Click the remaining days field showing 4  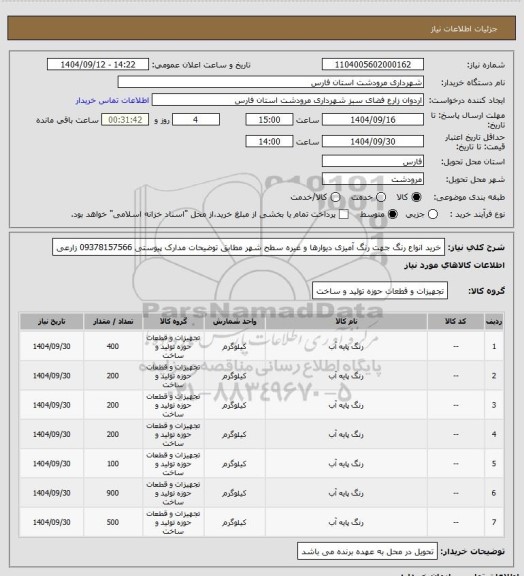click(x=196, y=120)
